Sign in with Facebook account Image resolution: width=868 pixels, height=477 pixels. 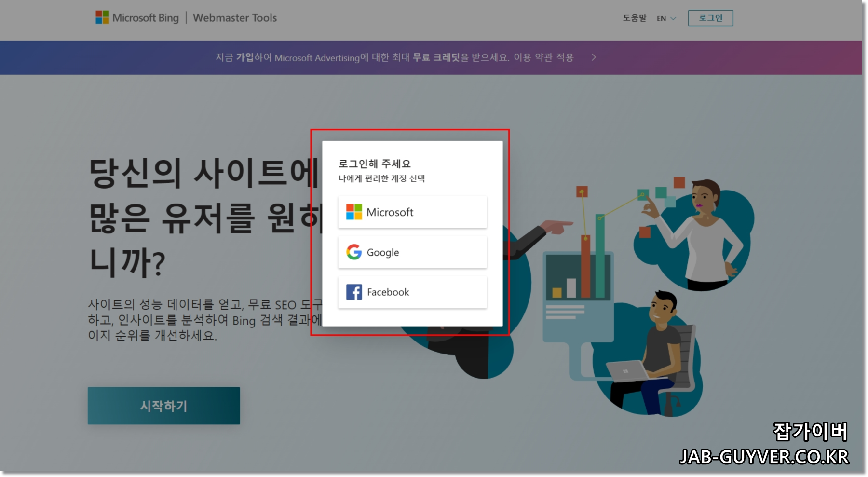coord(412,292)
